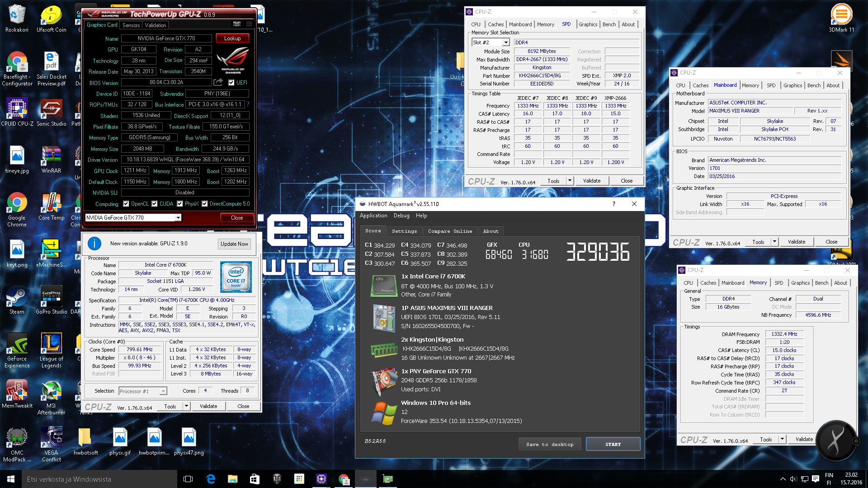Open tineye.jpg desktop file
868x488 pixels.
coord(17,160)
